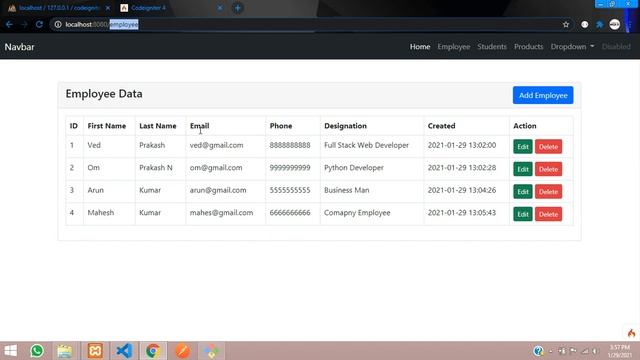Click the volume icon in system tray
This screenshot has height=360, width=640.
(596, 351)
